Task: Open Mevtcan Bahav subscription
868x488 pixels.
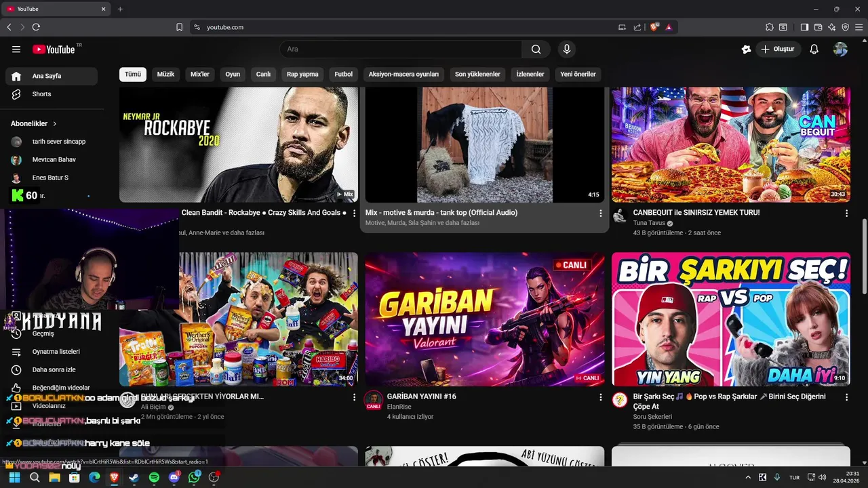Action: coord(52,159)
